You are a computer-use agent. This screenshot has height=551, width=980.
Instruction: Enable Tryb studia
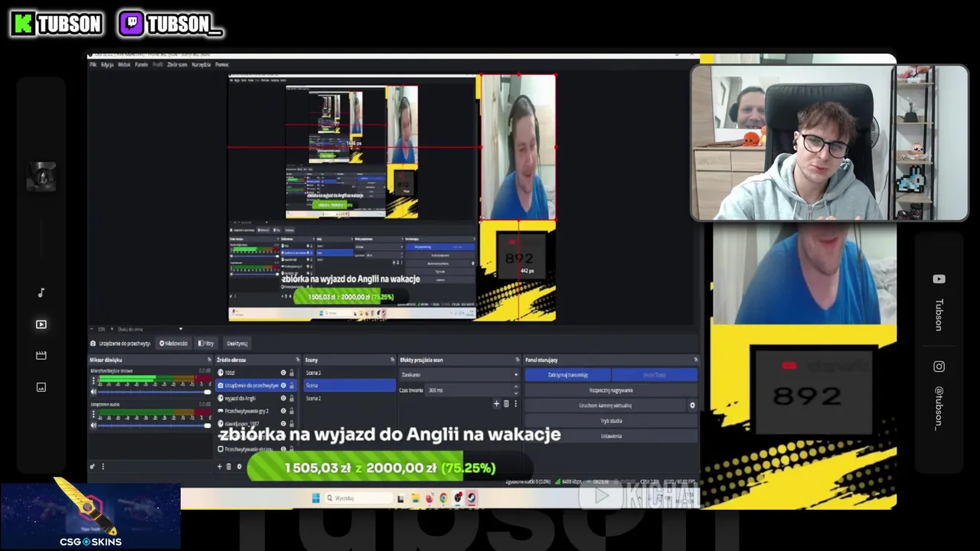click(x=611, y=421)
